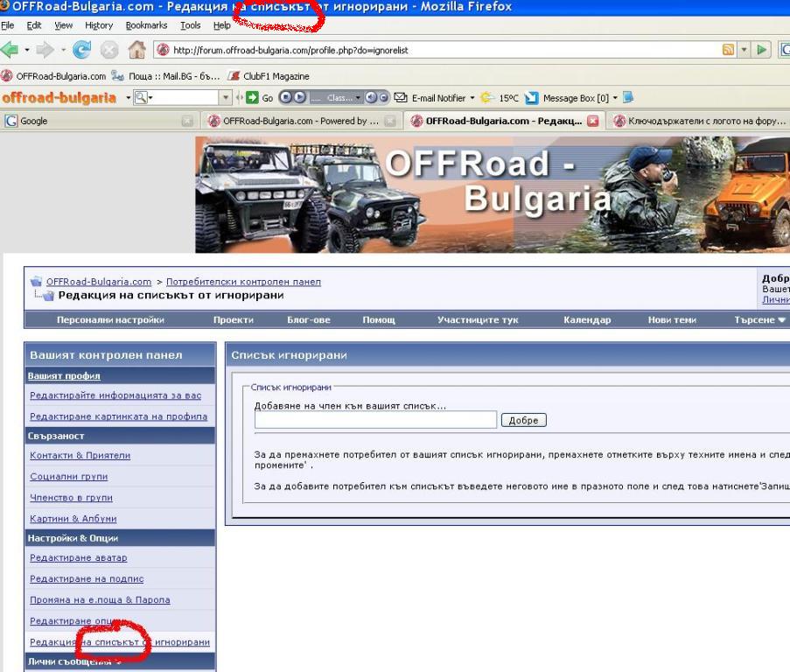
Task: Click the toolbar magnifier search icon
Action: 141,98
